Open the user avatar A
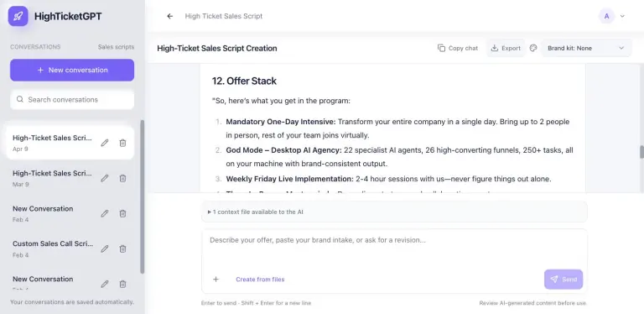The height and width of the screenshot is (314, 644). 606,17
